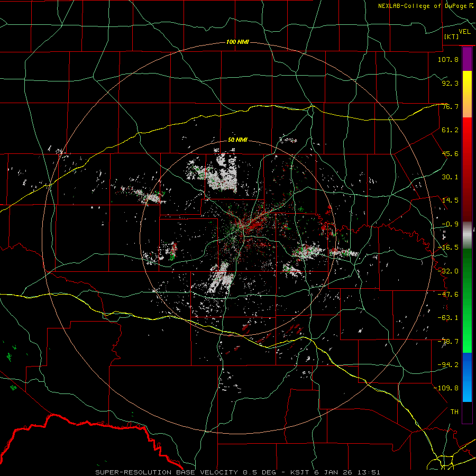Click the TH legend label

pos(454,412)
